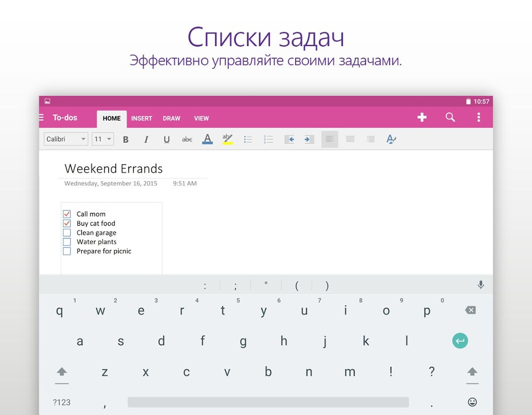
Task: Open the search magnifier
Action: [x=450, y=117]
